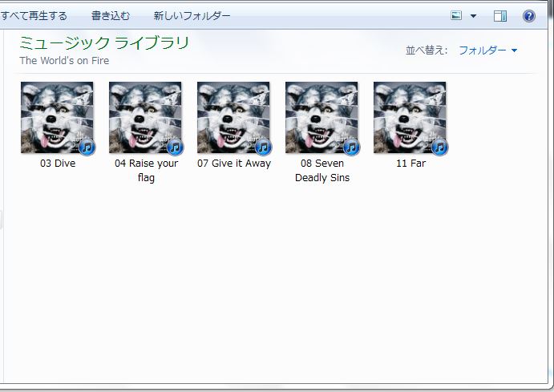Create a new folder with 新しいフォルダー
The height and width of the screenshot is (392, 554).
pos(192,16)
